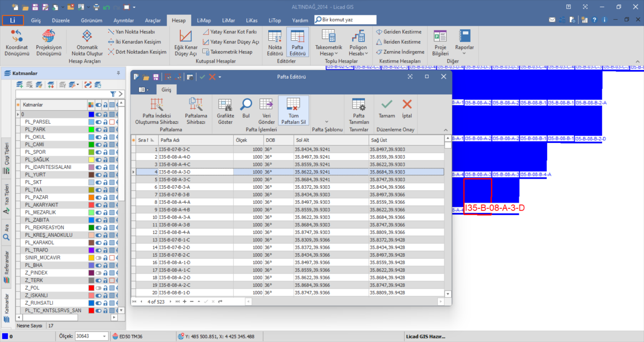Open Ara search side tab
The width and height of the screenshot is (644, 342).
tap(6, 233)
